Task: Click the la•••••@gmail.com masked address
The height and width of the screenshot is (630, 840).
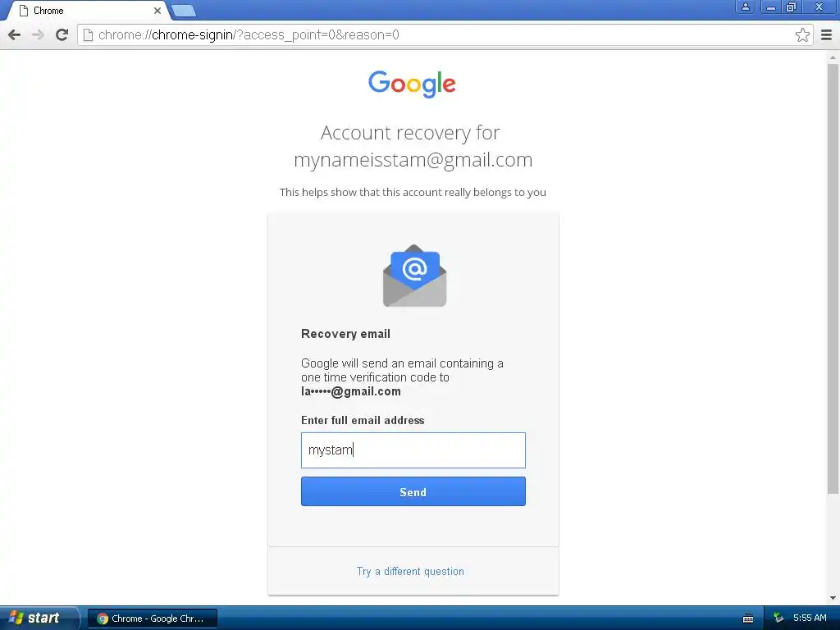Action: (351, 391)
